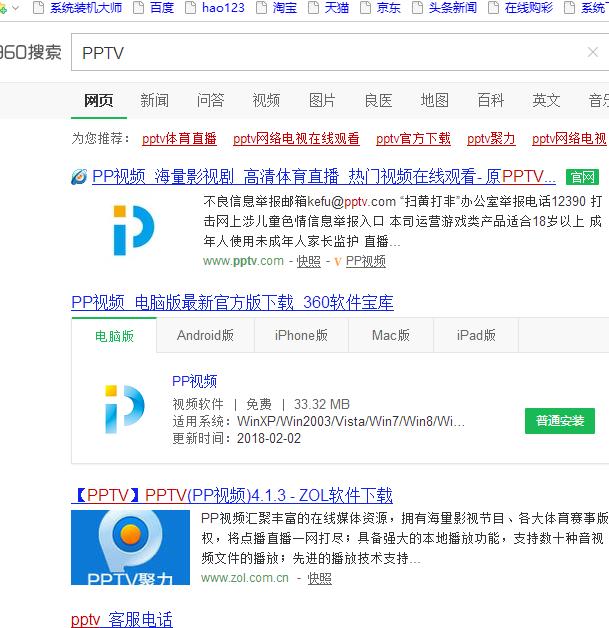Screen dimensions: 609x628
Task: Open 快照 for the pptv.com result
Action: 308,262
